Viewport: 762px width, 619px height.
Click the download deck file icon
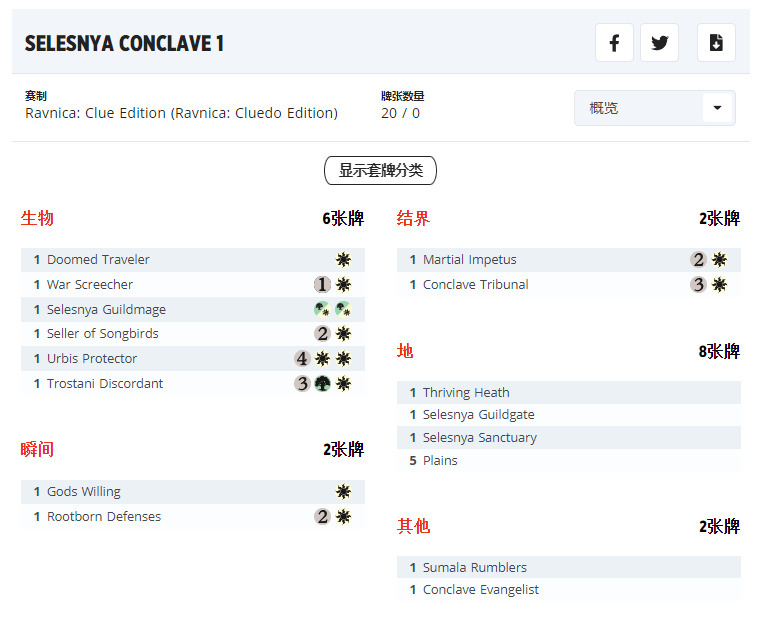click(x=716, y=43)
